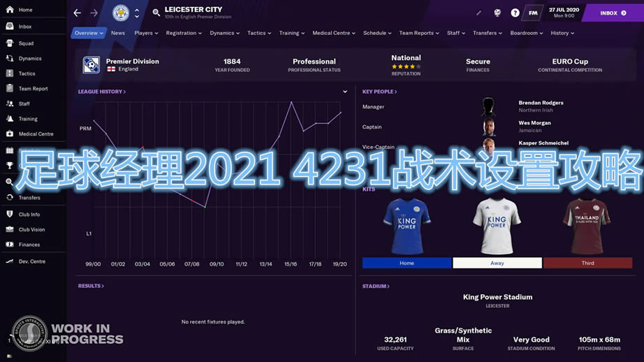Screen dimensions: 644x362
Task: Click the FM menu button
Action: tap(534, 13)
